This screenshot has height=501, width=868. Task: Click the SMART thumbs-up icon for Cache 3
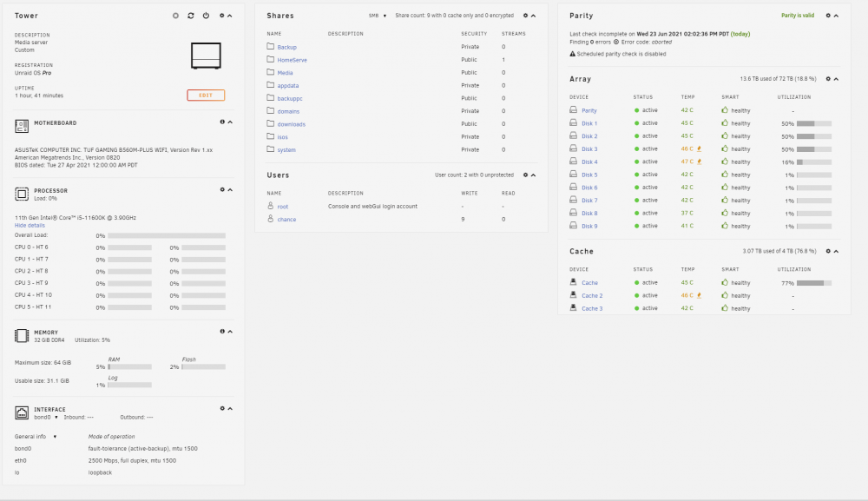(x=725, y=307)
